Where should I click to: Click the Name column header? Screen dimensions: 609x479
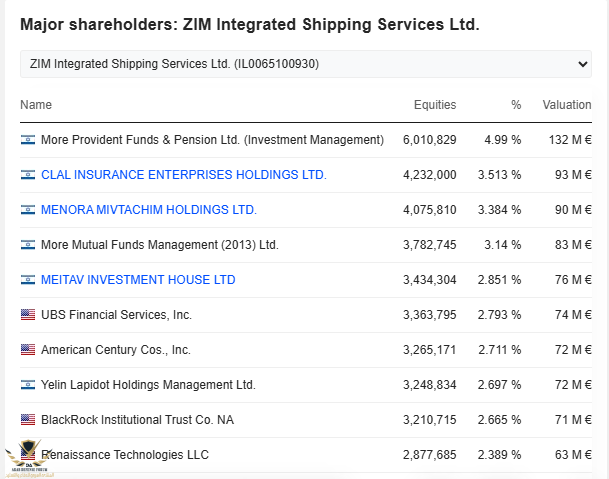point(36,105)
